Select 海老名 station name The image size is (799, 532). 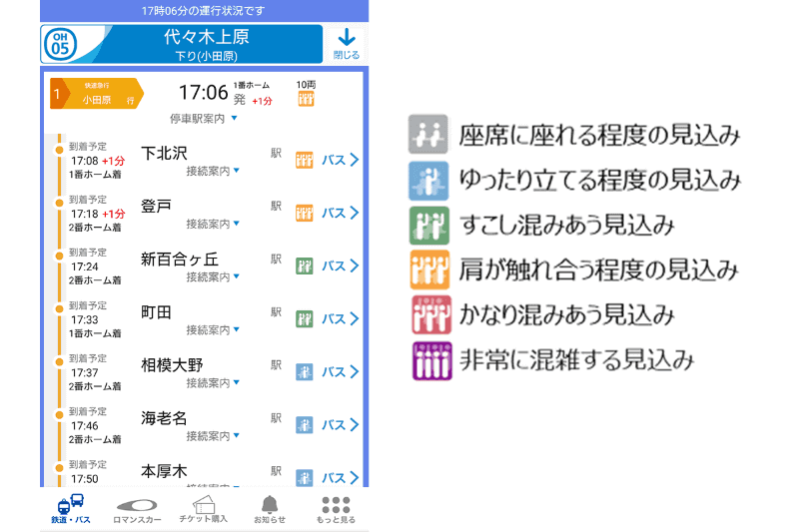tap(164, 418)
